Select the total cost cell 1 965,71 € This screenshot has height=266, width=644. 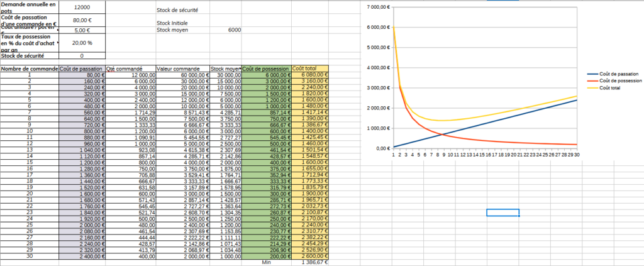[310, 199]
